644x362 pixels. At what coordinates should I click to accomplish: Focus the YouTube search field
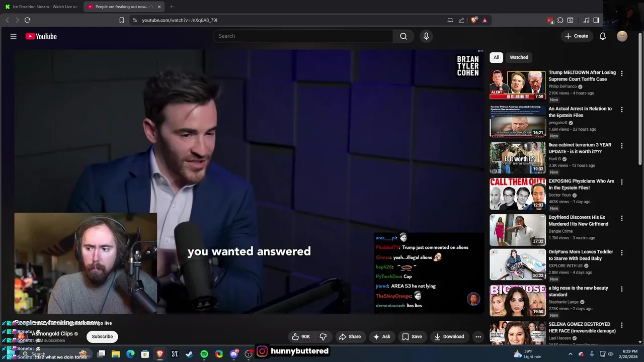303,36
